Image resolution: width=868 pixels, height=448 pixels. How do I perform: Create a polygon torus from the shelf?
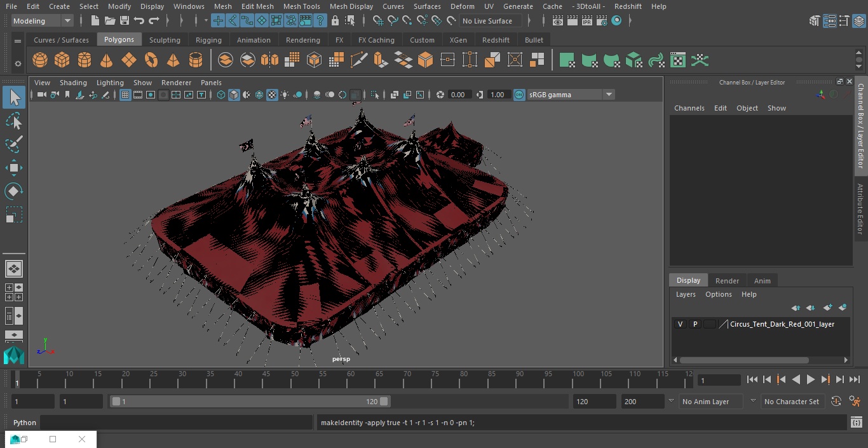tap(151, 60)
